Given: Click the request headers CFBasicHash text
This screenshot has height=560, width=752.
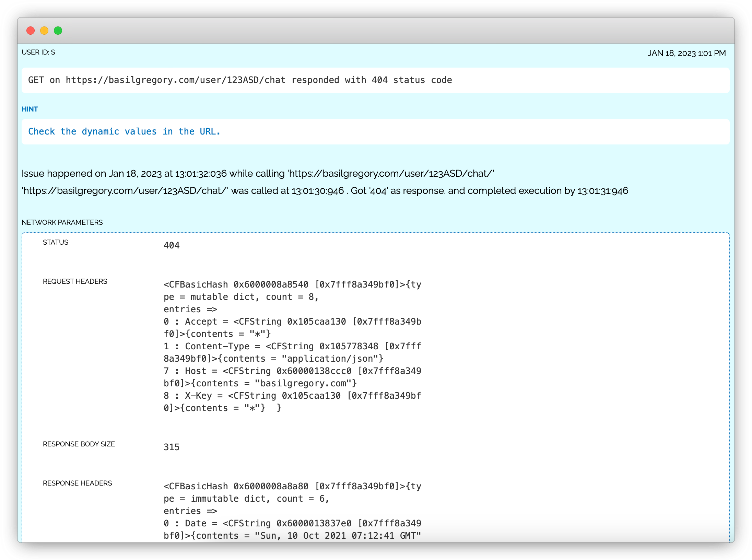Looking at the screenshot, I should [292, 346].
